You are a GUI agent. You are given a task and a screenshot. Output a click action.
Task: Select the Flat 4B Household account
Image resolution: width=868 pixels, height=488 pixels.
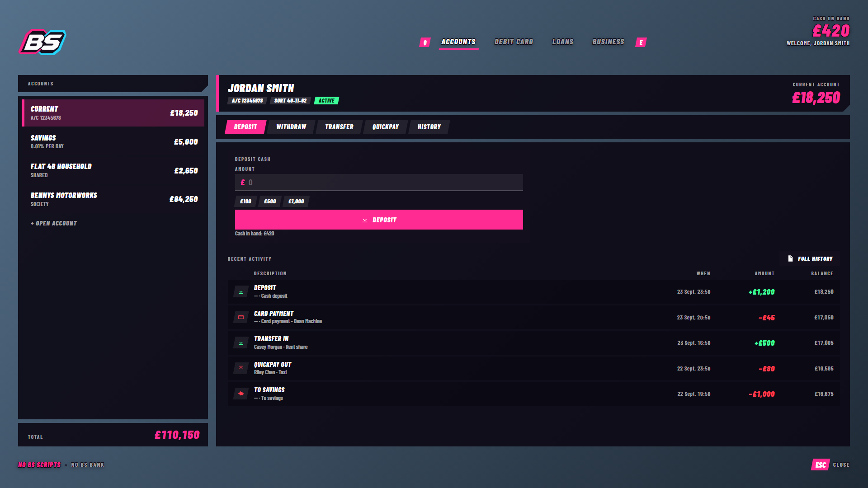click(x=113, y=170)
